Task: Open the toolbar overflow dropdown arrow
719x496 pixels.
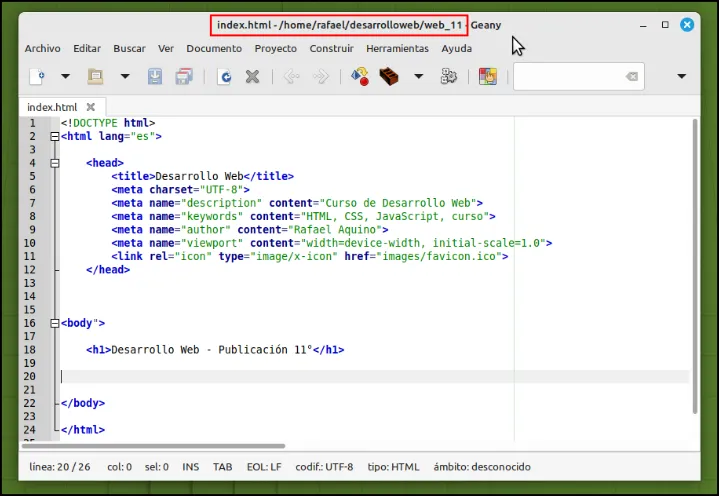Action: point(682,76)
